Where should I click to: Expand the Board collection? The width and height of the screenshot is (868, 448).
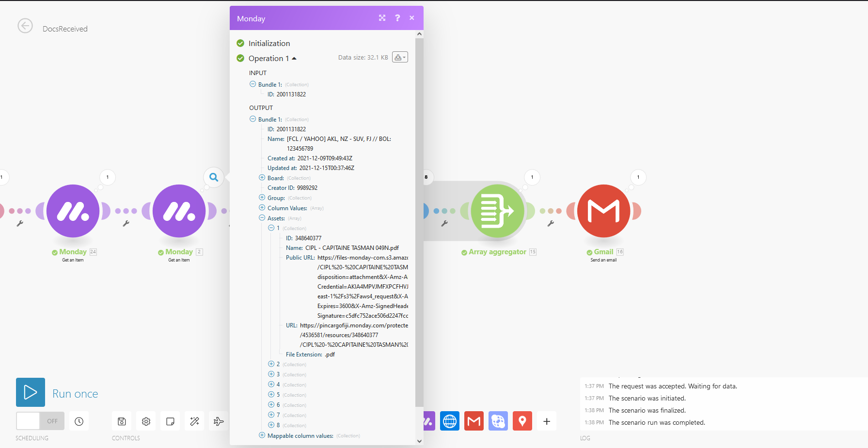[262, 178]
